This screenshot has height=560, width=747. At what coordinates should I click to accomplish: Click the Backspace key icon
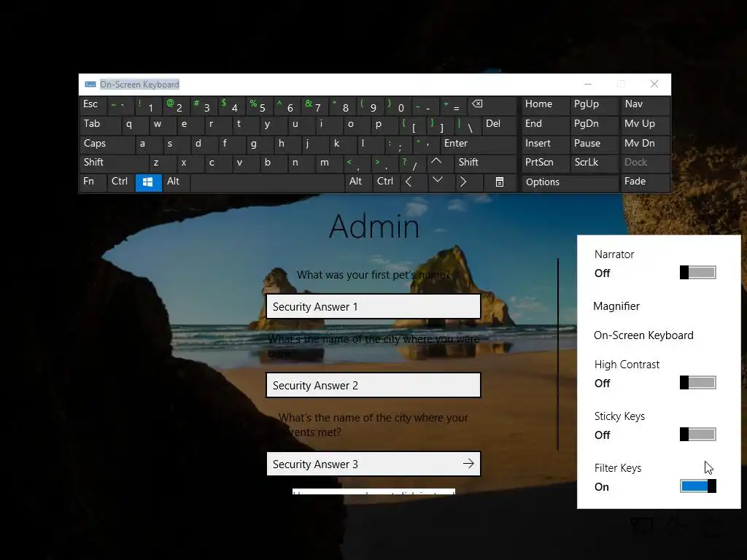tap(492, 105)
